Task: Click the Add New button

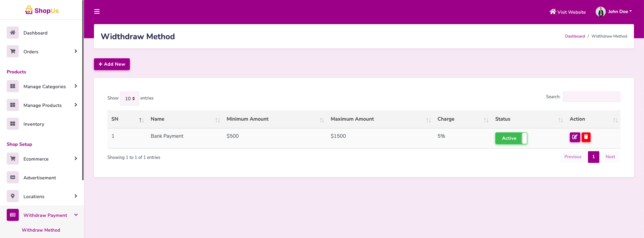Action: pyautogui.click(x=112, y=64)
